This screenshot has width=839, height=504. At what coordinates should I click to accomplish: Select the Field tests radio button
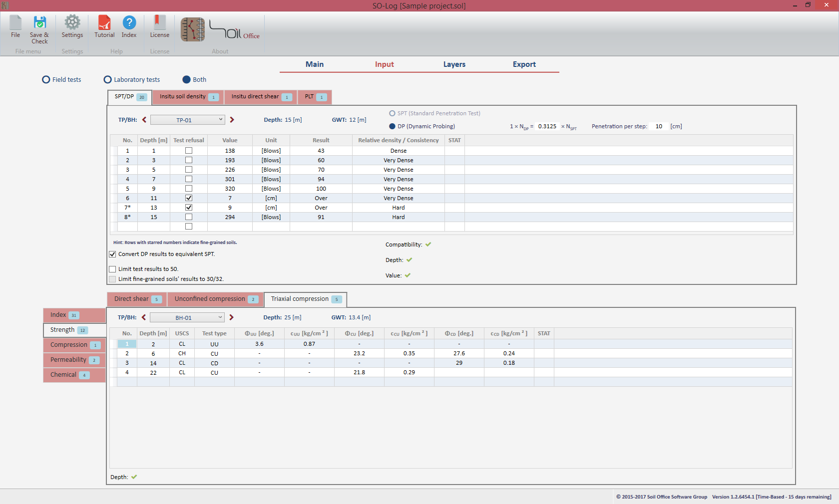pos(46,80)
